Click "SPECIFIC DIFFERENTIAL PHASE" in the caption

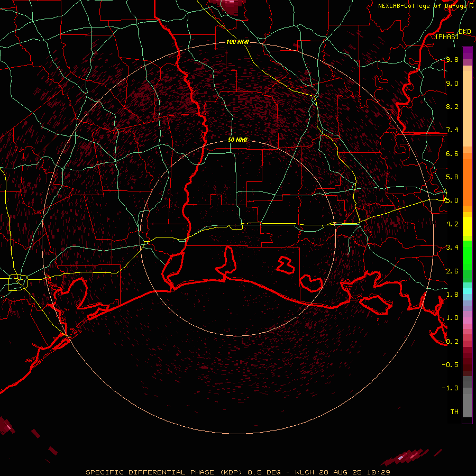(x=150, y=472)
